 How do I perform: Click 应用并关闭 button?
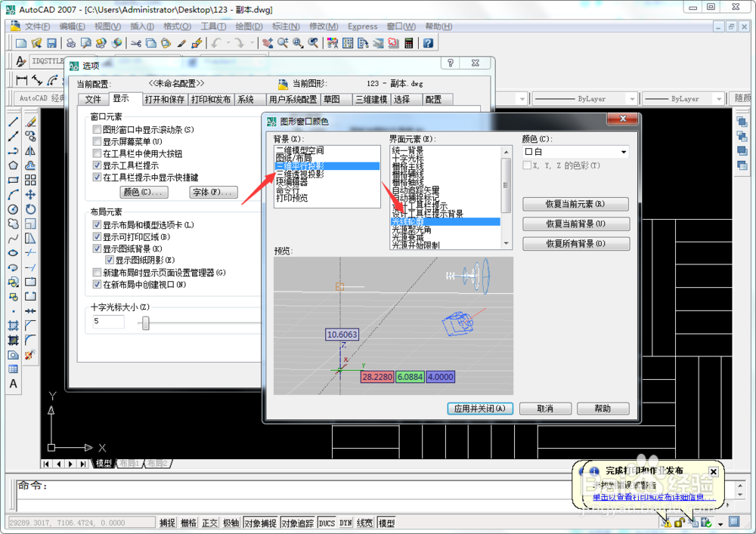point(480,409)
